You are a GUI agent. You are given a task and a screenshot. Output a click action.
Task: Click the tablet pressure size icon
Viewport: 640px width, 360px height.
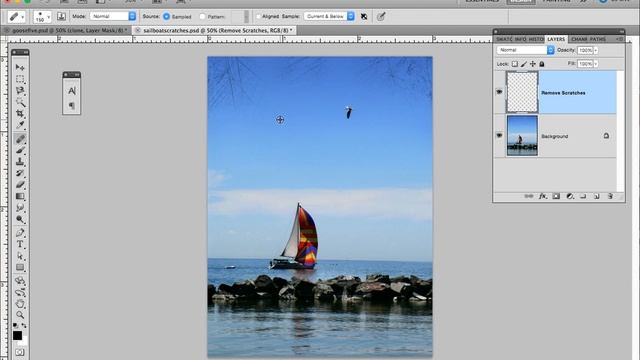(381, 16)
